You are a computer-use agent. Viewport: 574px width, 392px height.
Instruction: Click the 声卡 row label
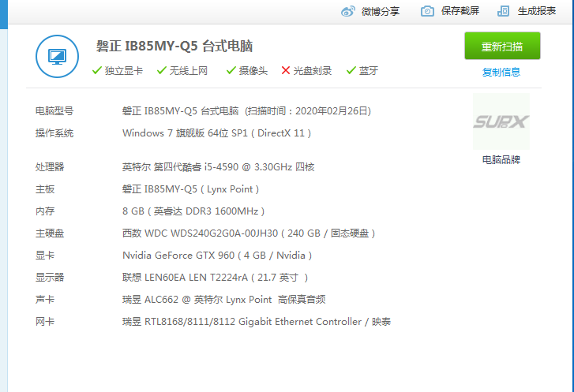pyautogui.click(x=45, y=300)
